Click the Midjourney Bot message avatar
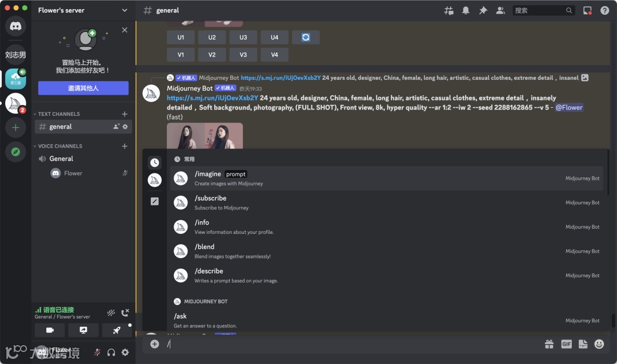This screenshot has width=617, height=364. (151, 94)
